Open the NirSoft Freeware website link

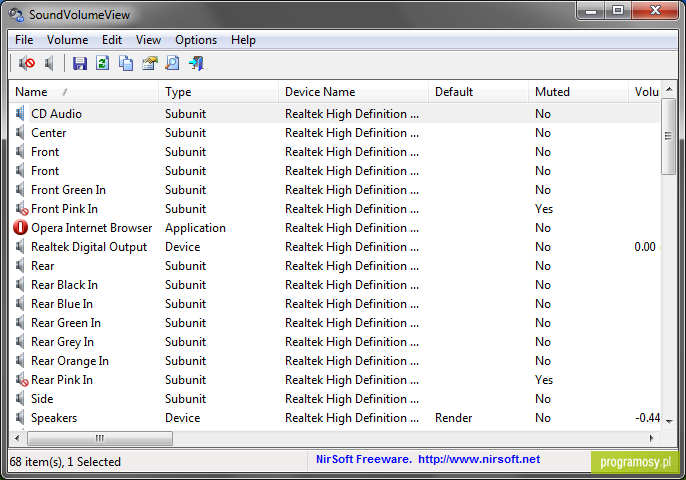point(428,459)
